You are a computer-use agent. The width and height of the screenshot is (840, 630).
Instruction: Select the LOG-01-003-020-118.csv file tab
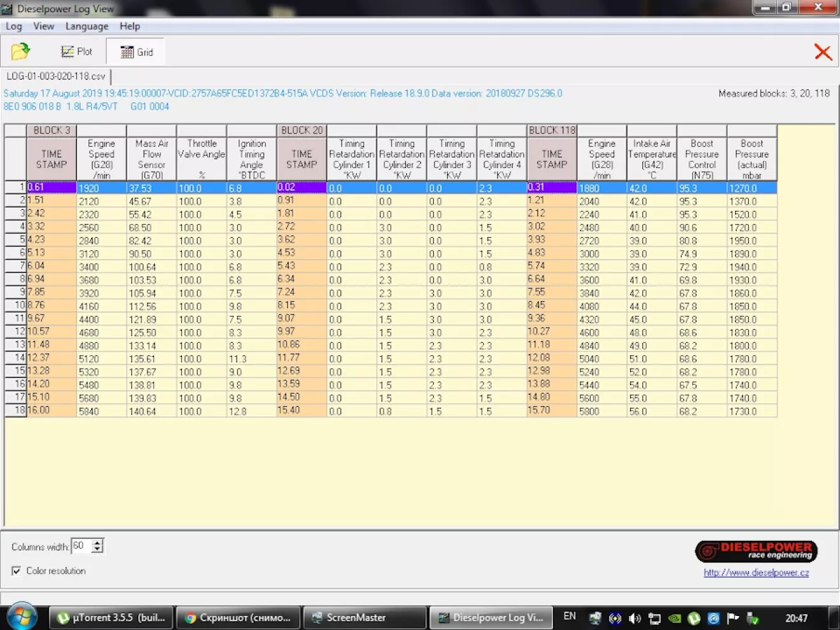pos(56,76)
